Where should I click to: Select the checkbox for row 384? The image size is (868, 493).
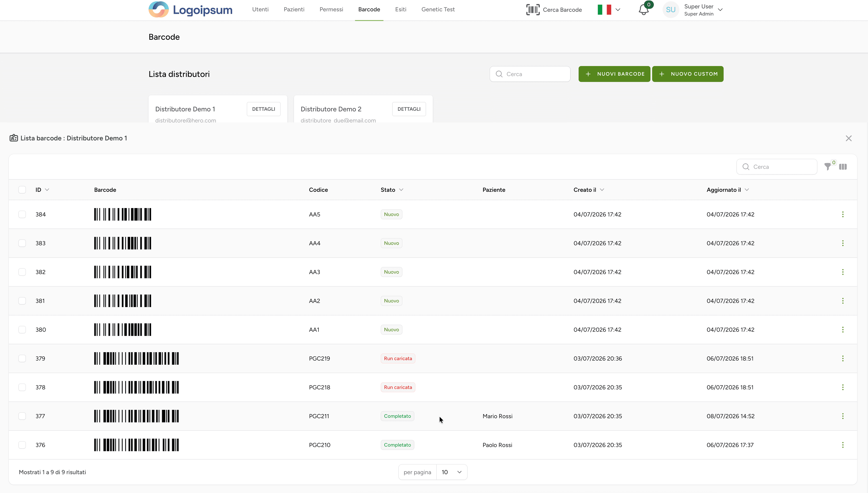22,214
